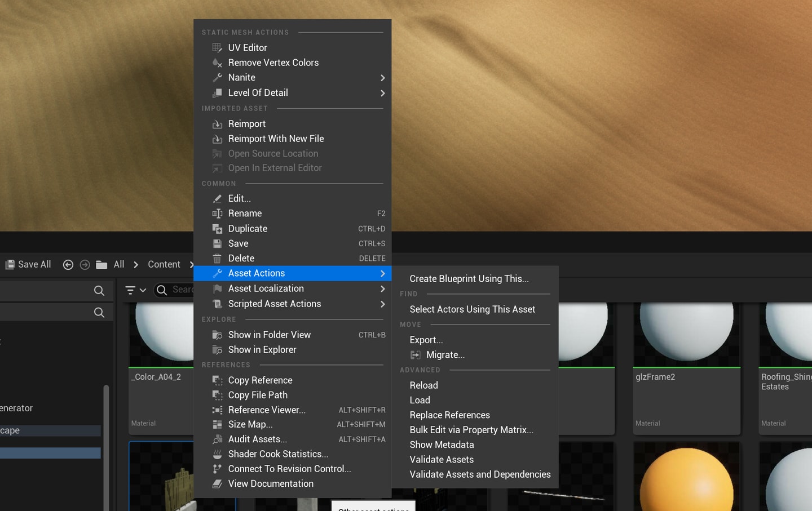Click the Level Of Detail icon

(217, 93)
